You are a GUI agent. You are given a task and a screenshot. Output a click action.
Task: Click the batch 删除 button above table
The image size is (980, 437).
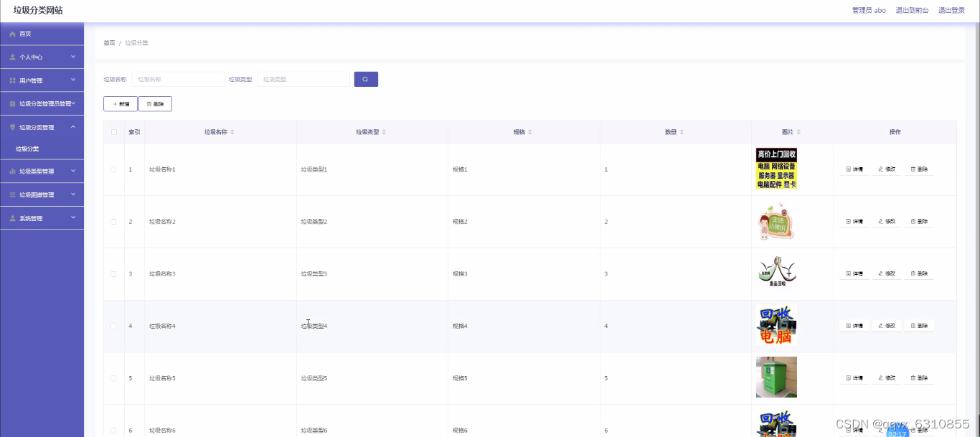(x=155, y=104)
